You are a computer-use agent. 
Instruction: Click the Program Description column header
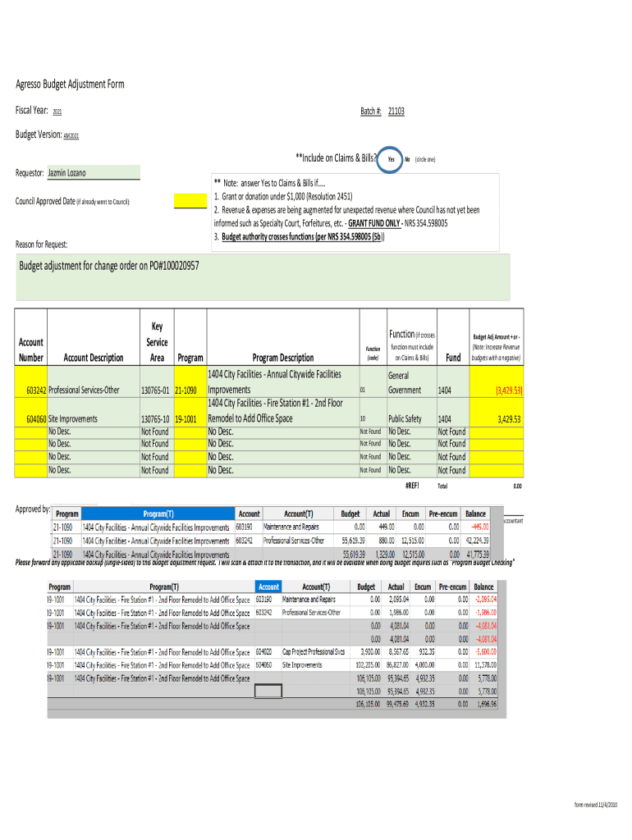(282, 358)
